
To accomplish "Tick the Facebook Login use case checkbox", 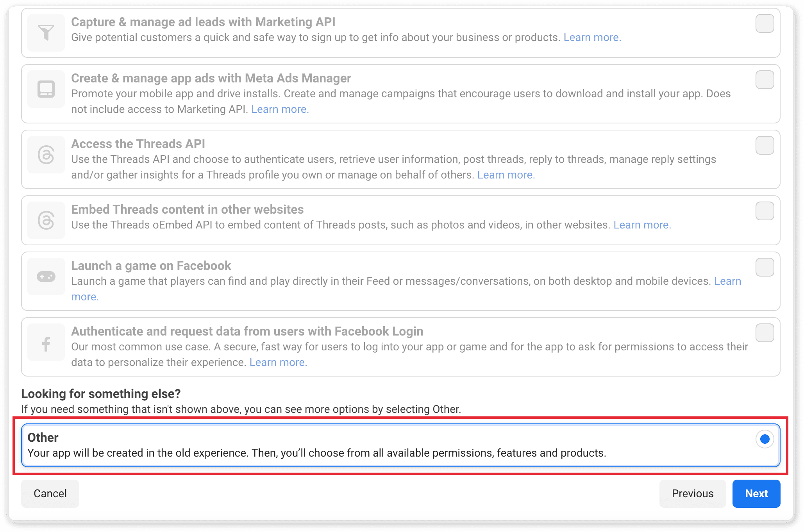I will pos(765,333).
